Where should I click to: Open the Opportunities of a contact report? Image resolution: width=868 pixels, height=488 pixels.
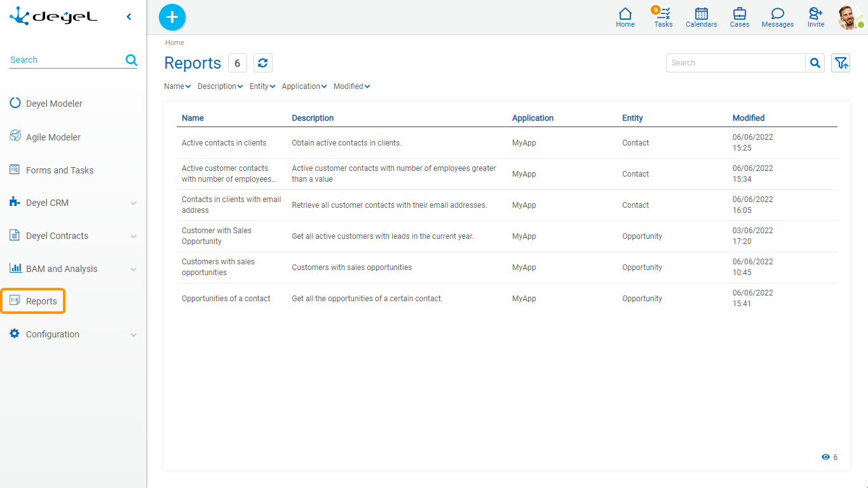tap(226, 299)
